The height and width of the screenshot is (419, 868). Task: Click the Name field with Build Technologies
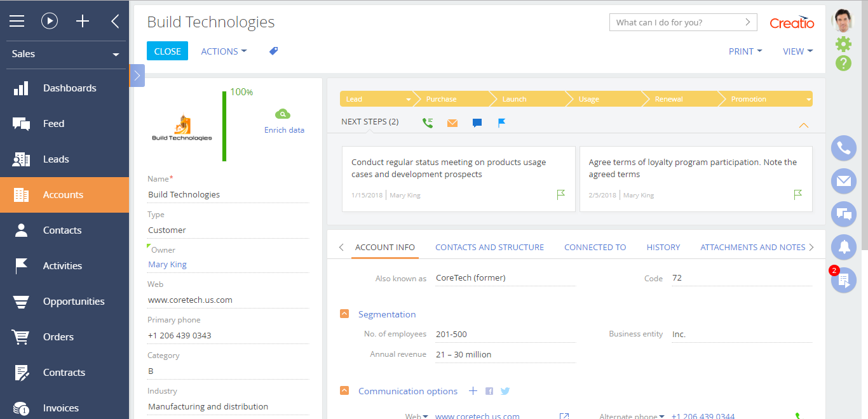[x=228, y=195]
